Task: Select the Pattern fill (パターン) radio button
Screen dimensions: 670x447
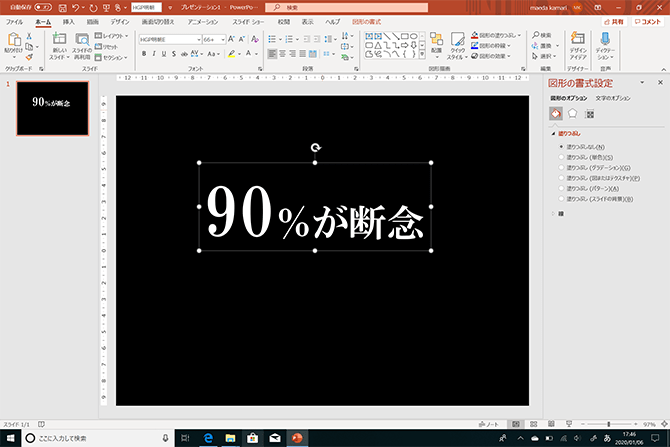Action: pyautogui.click(x=561, y=188)
